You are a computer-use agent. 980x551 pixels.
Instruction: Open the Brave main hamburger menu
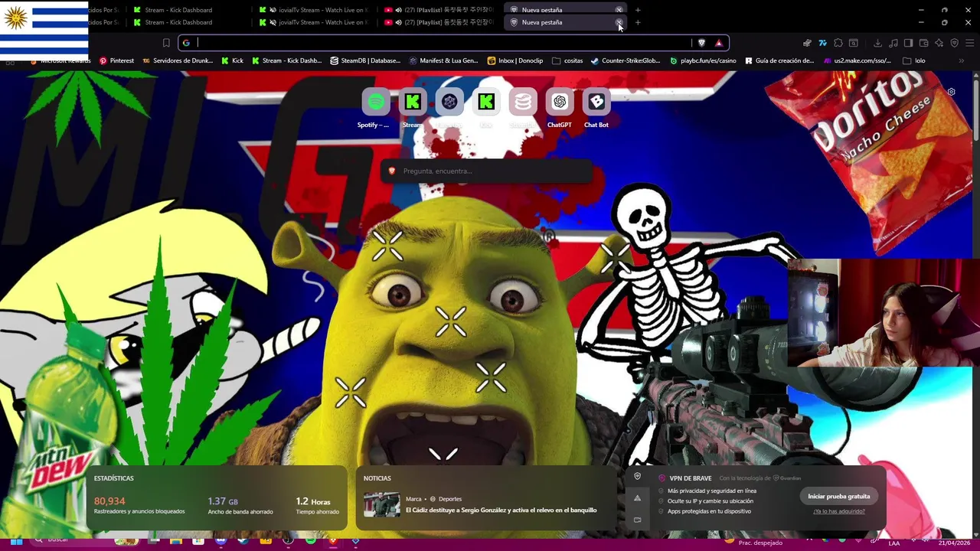click(969, 43)
